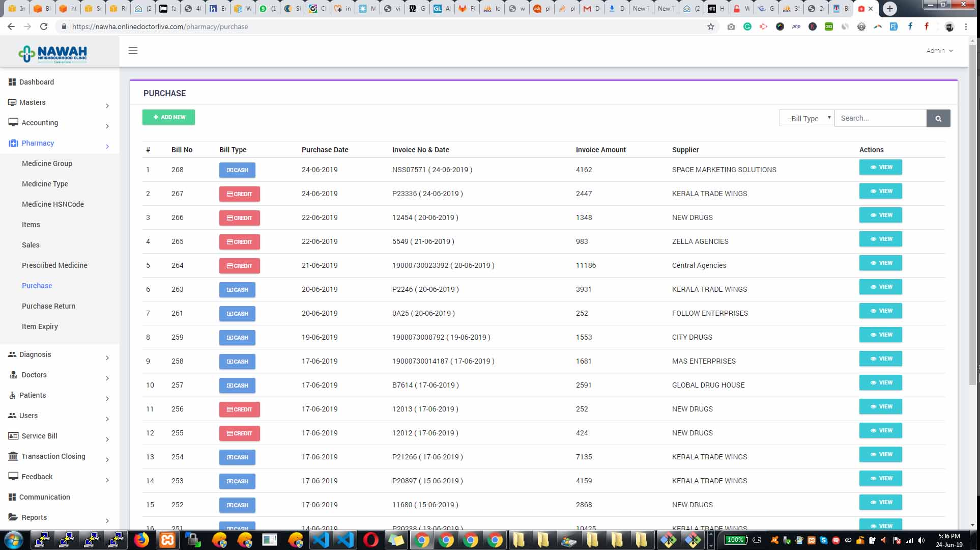View bill 265 ZELLA AGENCIES

[x=880, y=239]
